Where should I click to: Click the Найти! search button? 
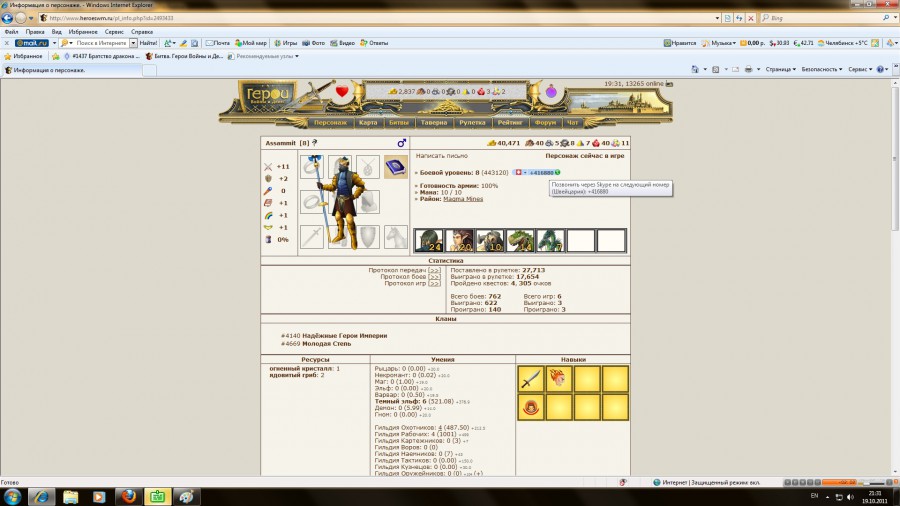[x=148, y=43]
